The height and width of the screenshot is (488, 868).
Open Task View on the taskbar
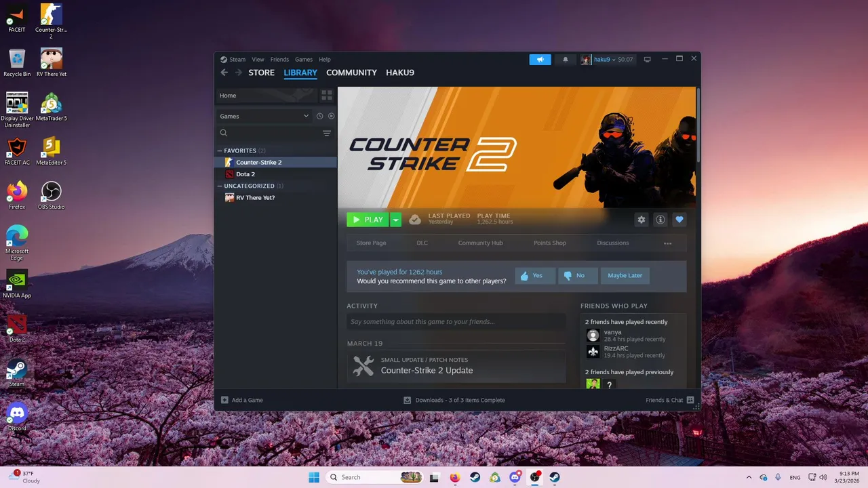point(435,477)
